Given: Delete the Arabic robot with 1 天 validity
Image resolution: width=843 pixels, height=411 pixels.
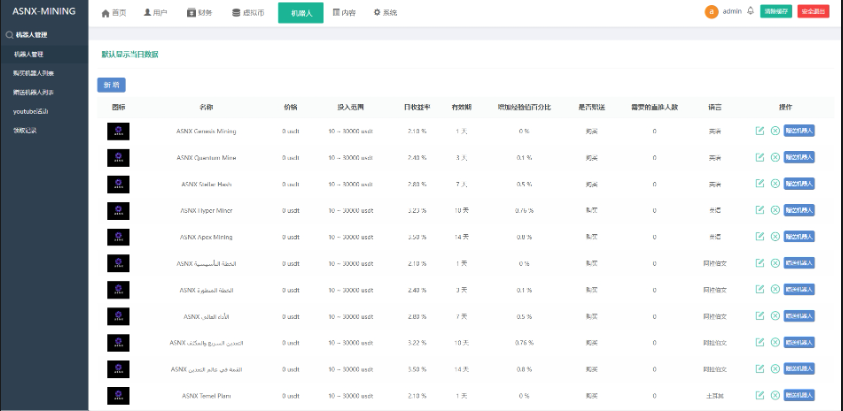Looking at the screenshot, I should [x=775, y=263].
